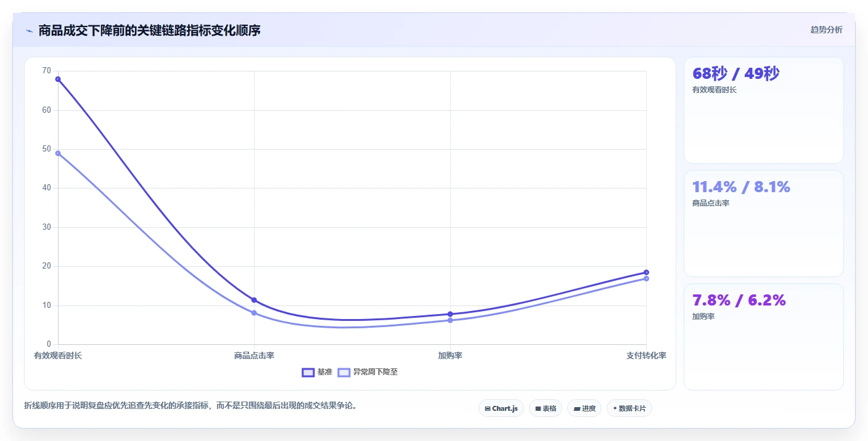Click the Chart.js tag chip
Screen dimensions: 868x441
tap(501, 408)
